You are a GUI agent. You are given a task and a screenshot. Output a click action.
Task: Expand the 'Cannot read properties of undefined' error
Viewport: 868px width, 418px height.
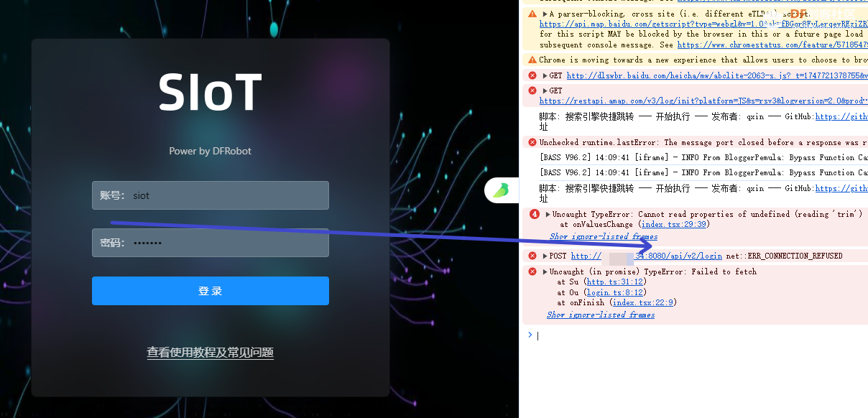point(548,214)
